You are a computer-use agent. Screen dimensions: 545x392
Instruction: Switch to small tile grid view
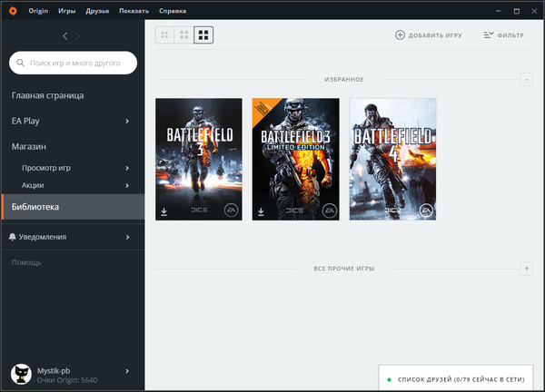pos(164,34)
